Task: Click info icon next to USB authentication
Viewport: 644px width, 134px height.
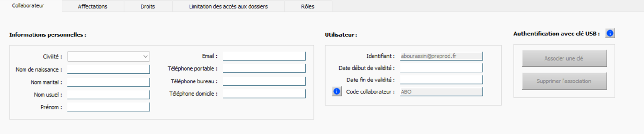Action: [610, 33]
